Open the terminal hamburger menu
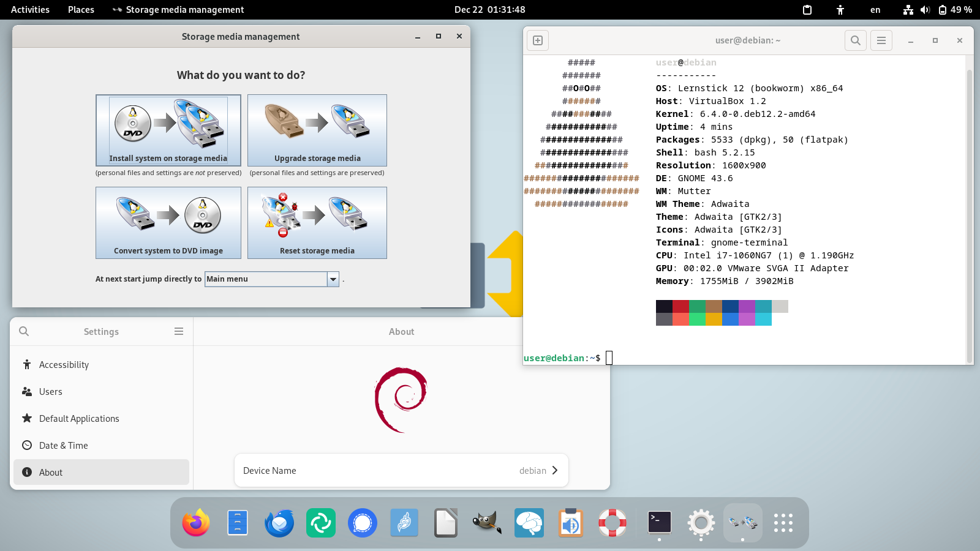 pos(881,40)
